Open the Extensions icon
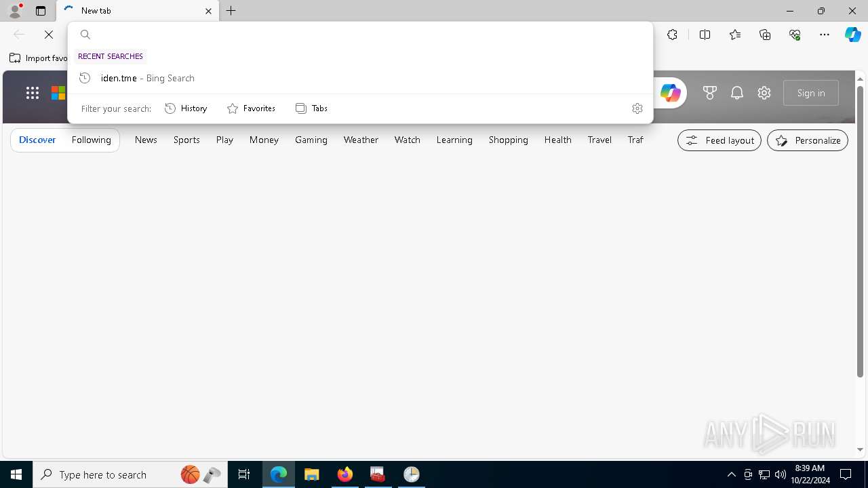868x488 pixels. click(672, 35)
